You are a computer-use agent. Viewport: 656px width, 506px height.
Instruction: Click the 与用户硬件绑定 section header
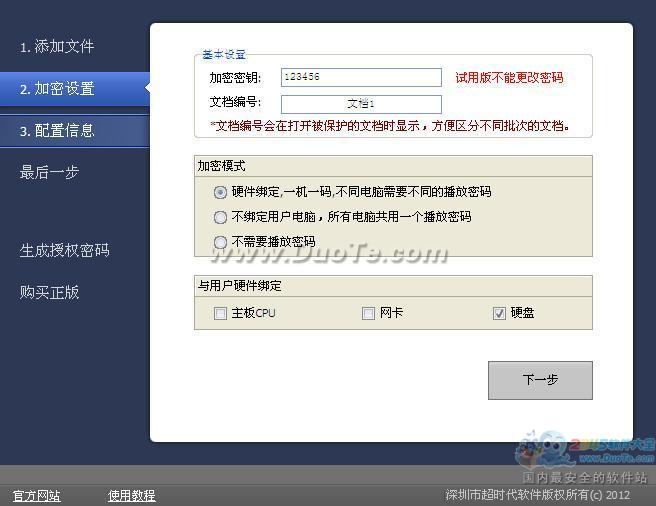pos(393,286)
